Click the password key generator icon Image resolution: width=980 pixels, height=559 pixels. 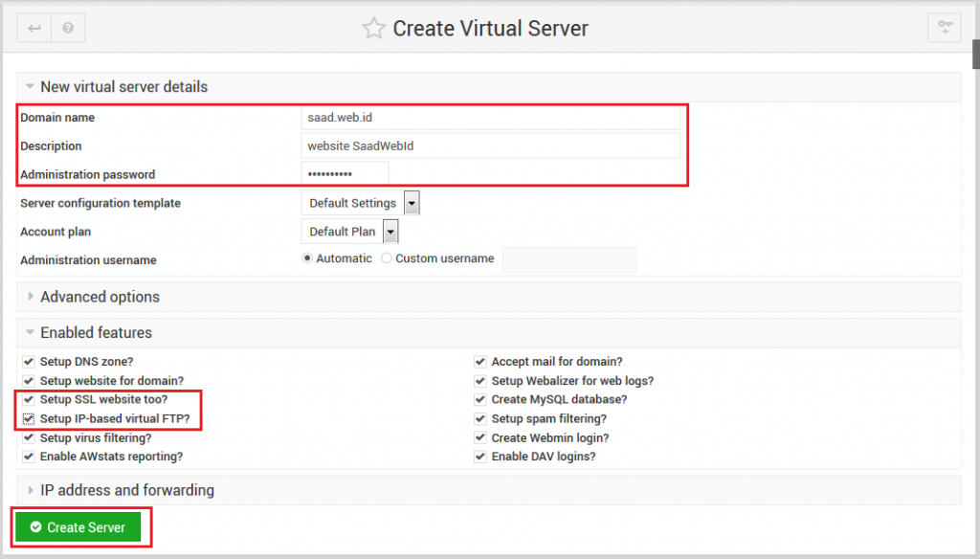point(944,28)
